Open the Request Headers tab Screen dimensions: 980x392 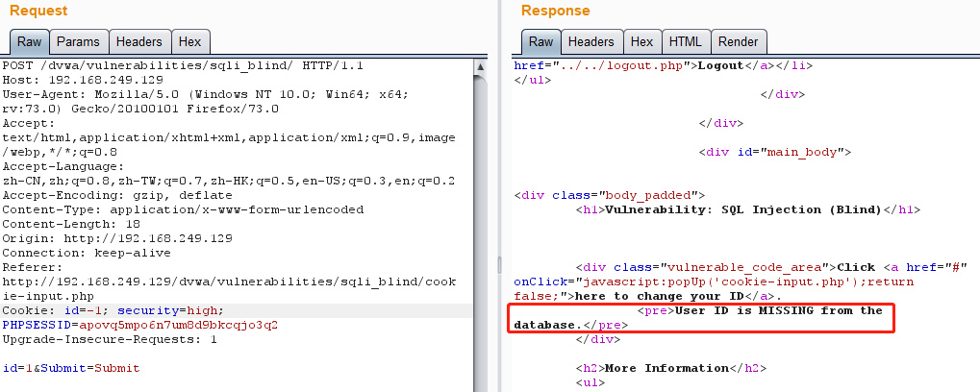click(139, 41)
